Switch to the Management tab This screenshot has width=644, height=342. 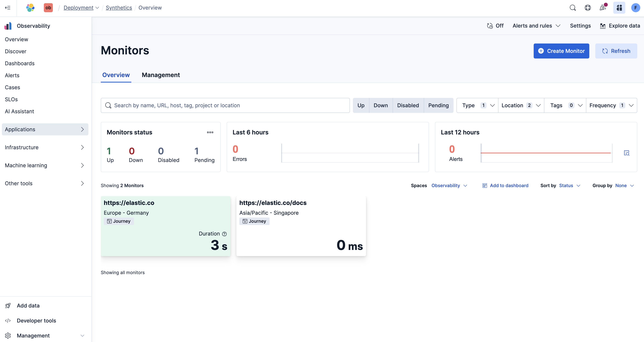pyautogui.click(x=161, y=75)
